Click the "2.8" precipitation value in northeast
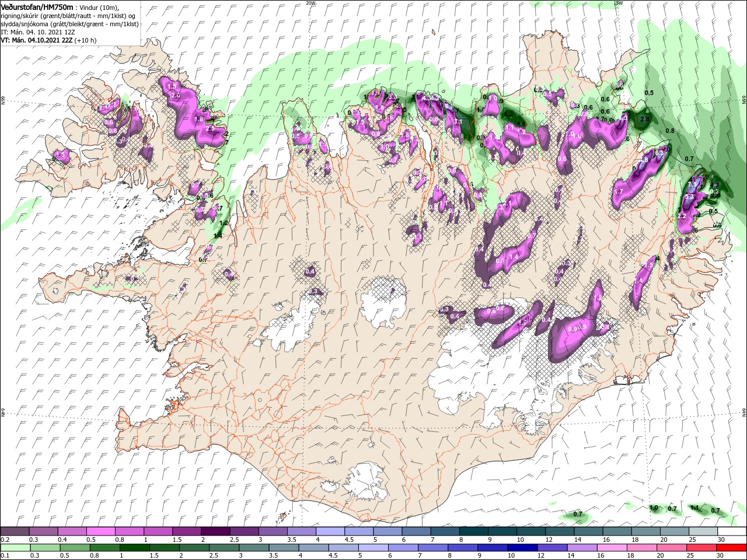747x560 pixels. pos(645,119)
